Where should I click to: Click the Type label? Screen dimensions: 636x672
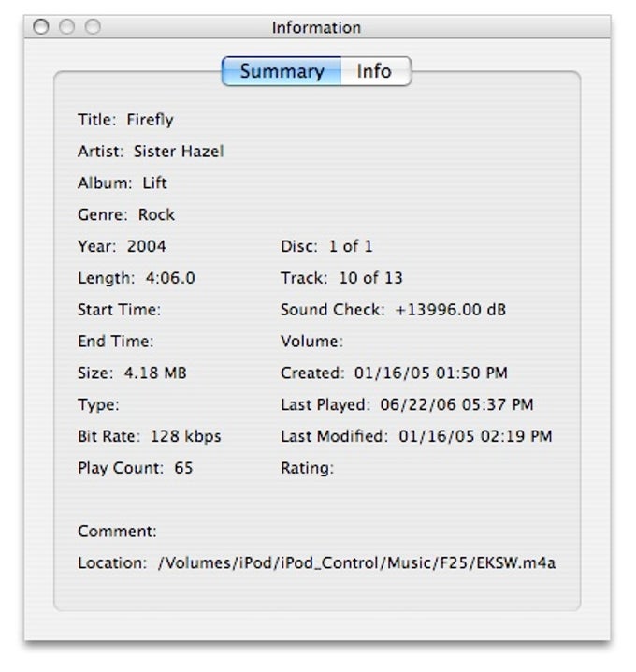98,405
